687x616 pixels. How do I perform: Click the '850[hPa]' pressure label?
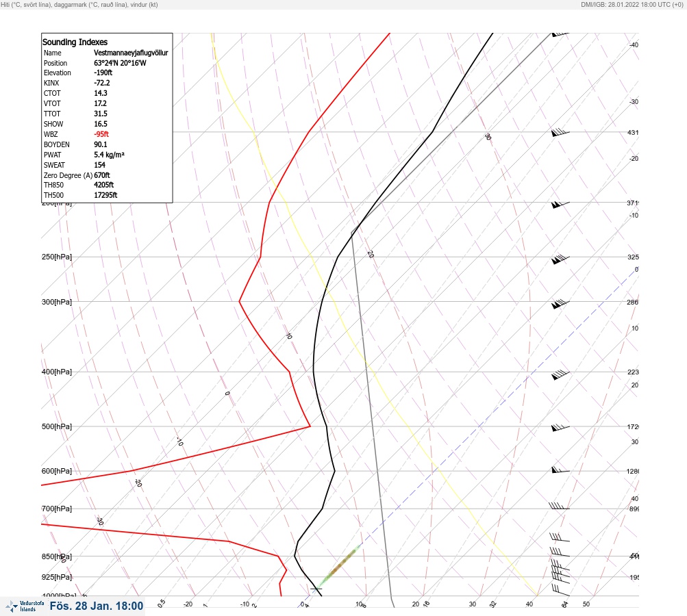57,556
